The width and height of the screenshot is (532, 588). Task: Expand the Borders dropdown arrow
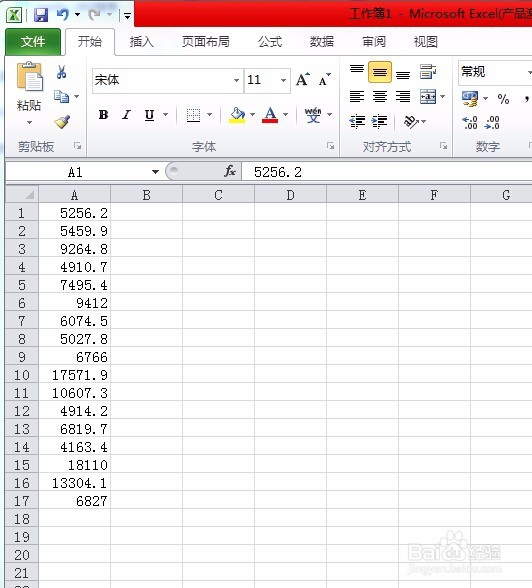(x=210, y=115)
